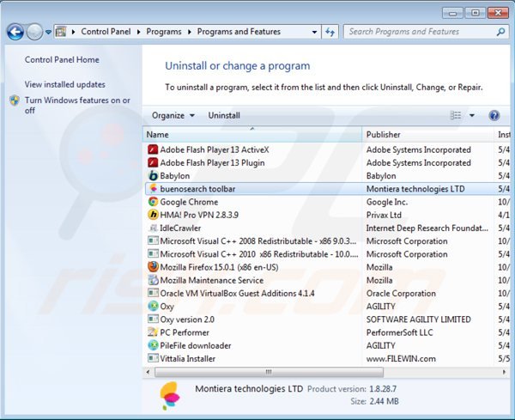Select the IdleCrawler row by name

[x=180, y=228]
